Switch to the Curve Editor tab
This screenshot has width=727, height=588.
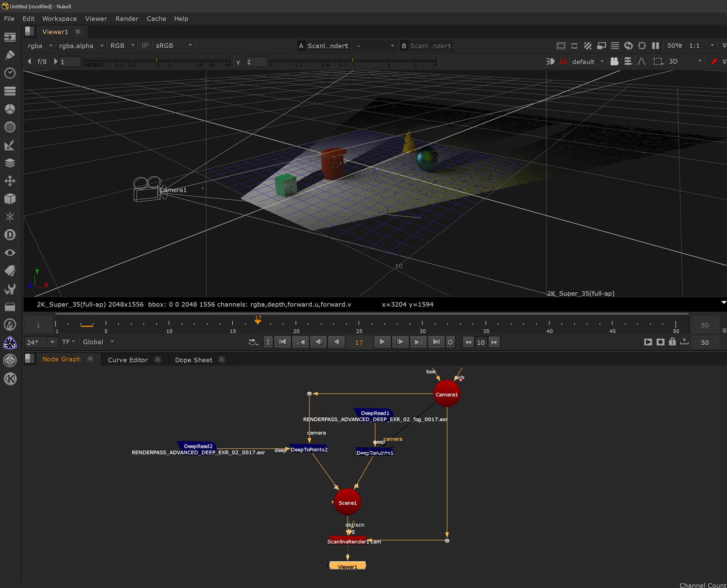(128, 360)
